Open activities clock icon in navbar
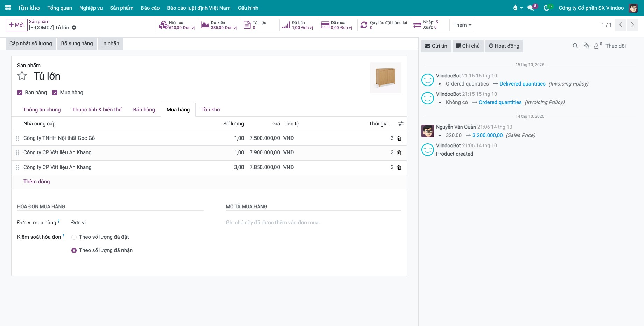Screen dimensions: 644x326 click(547, 8)
